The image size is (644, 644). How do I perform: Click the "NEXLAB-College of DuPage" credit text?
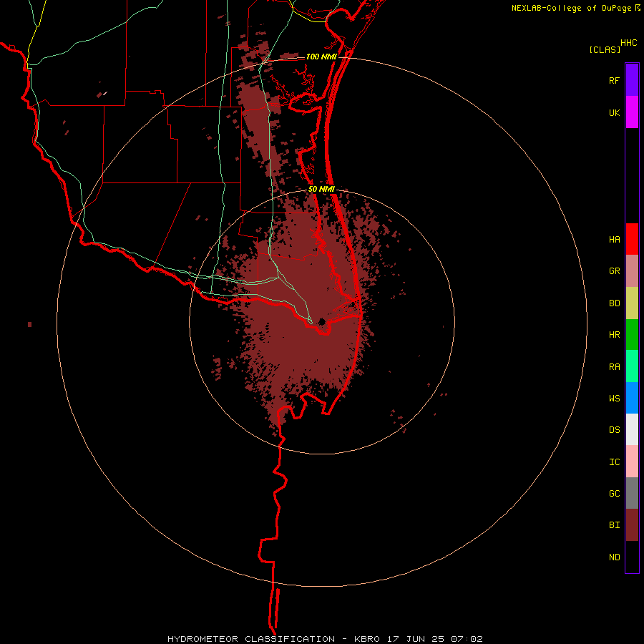(571, 8)
